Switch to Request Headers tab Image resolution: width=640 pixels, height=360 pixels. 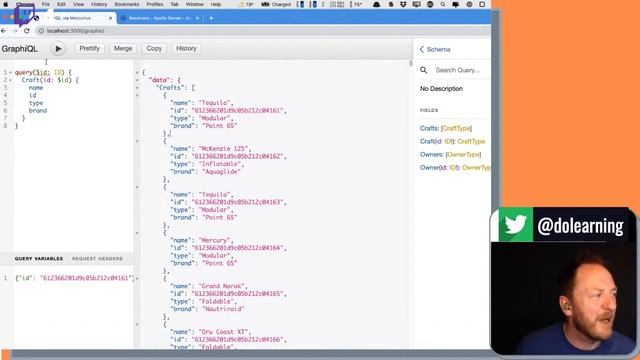click(97, 259)
